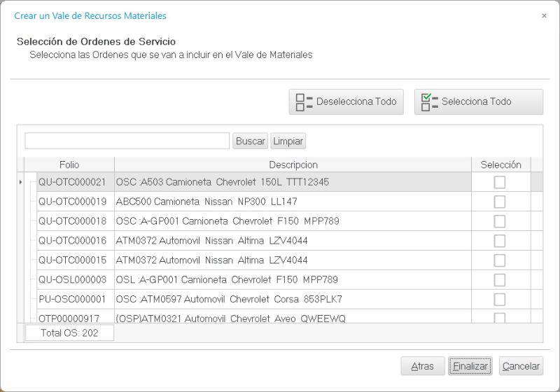560x392 pixels.
Task: Click Finalizar to finish the wizard
Action: [x=470, y=366]
